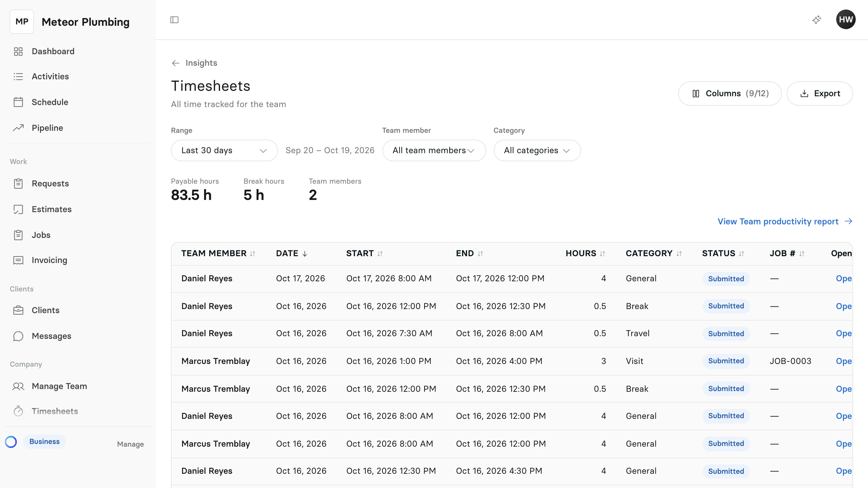The height and width of the screenshot is (488, 868).
Task: Open the AI sparkle assistant icon
Action: click(x=816, y=20)
